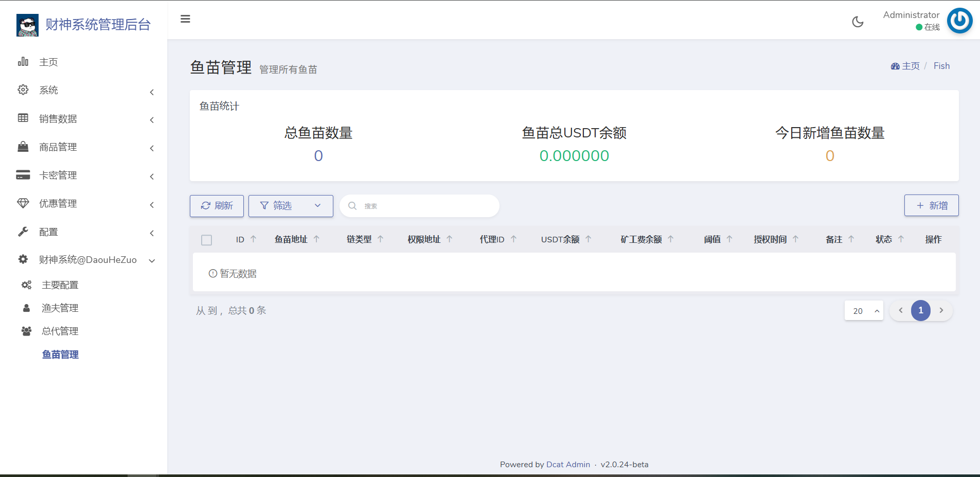Viewport: 980px width, 477px height.
Task: Open the Dcat Admin footer link
Action: tap(568, 465)
